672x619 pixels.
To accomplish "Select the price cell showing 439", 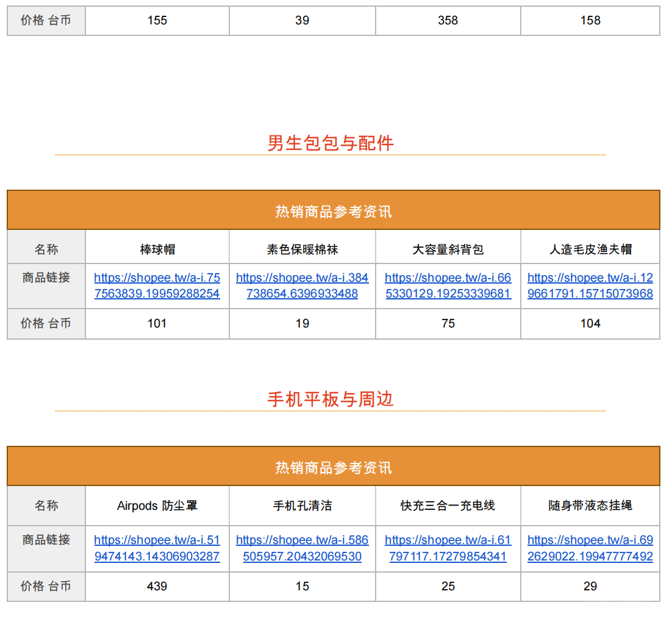I will pyautogui.click(x=157, y=586).
